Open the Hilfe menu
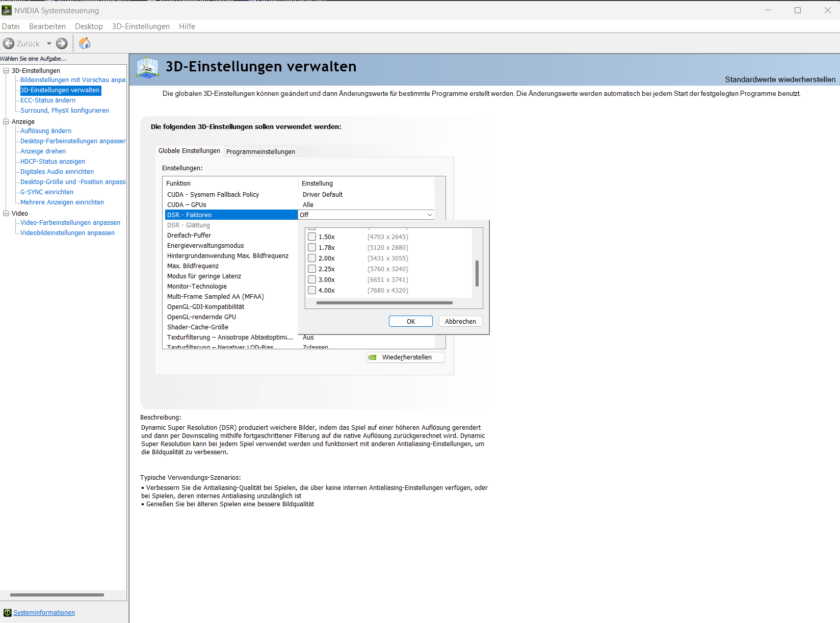Screen dimensions: 840x623 tap(187, 27)
